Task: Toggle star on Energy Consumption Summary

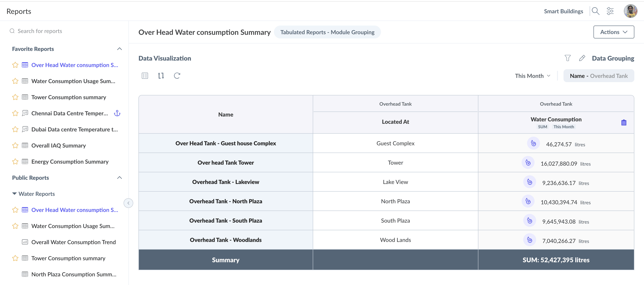Action: 15,162
